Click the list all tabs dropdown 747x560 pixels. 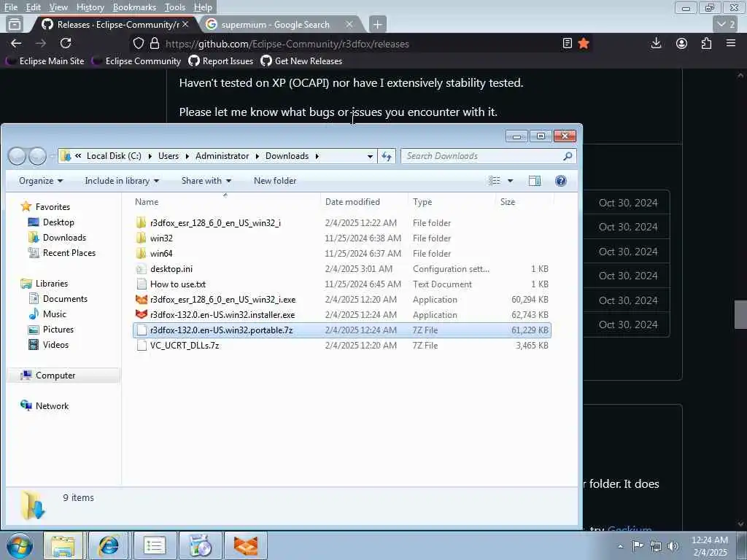[726, 24]
